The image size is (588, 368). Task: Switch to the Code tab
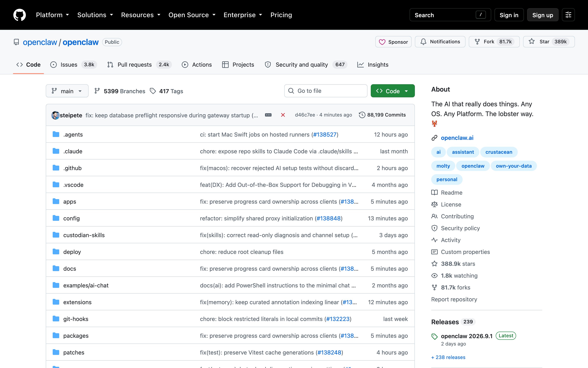pos(28,64)
